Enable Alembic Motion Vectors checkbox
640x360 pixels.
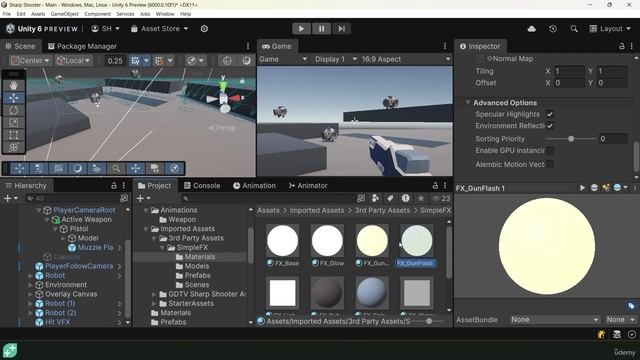click(550, 164)
